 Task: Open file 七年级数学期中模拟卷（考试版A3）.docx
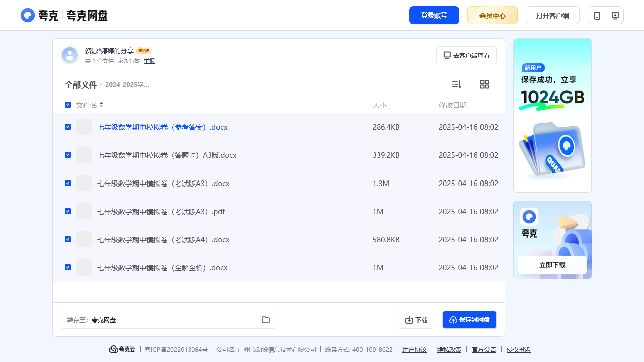tap(164, 184)
